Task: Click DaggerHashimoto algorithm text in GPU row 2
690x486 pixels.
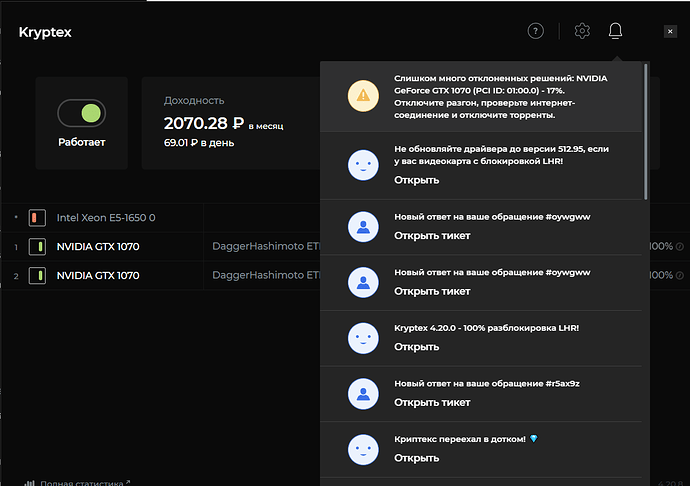Action: coord(266,275)
